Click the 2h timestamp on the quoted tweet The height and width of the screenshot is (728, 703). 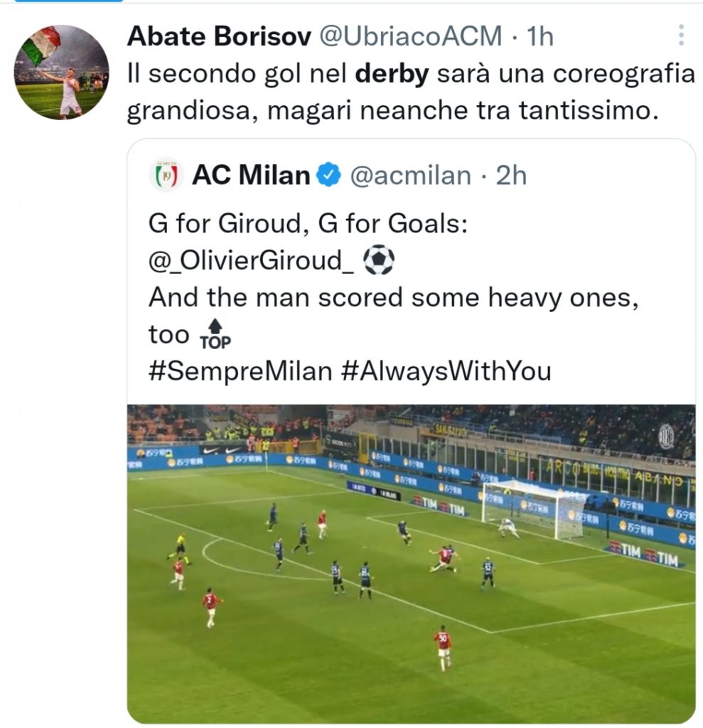pos(511,175)
